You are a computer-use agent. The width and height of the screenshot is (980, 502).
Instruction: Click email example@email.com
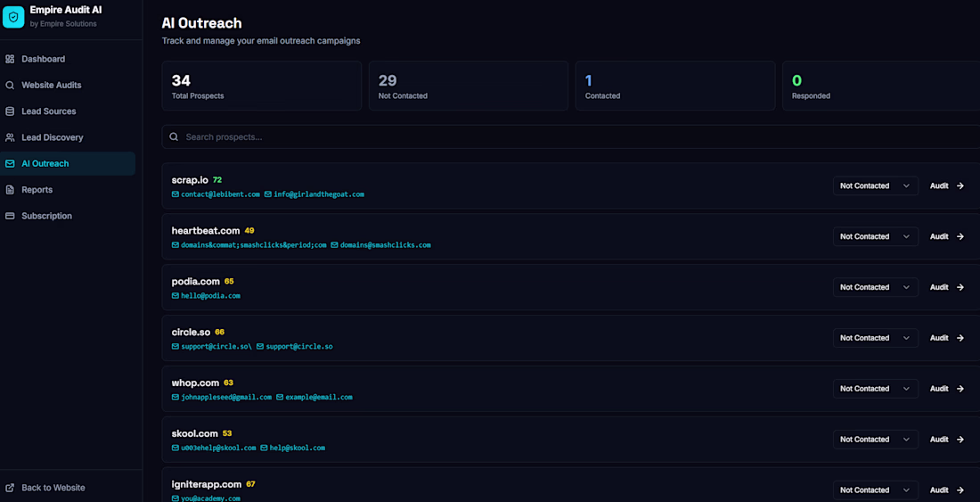tap(319, 397)
